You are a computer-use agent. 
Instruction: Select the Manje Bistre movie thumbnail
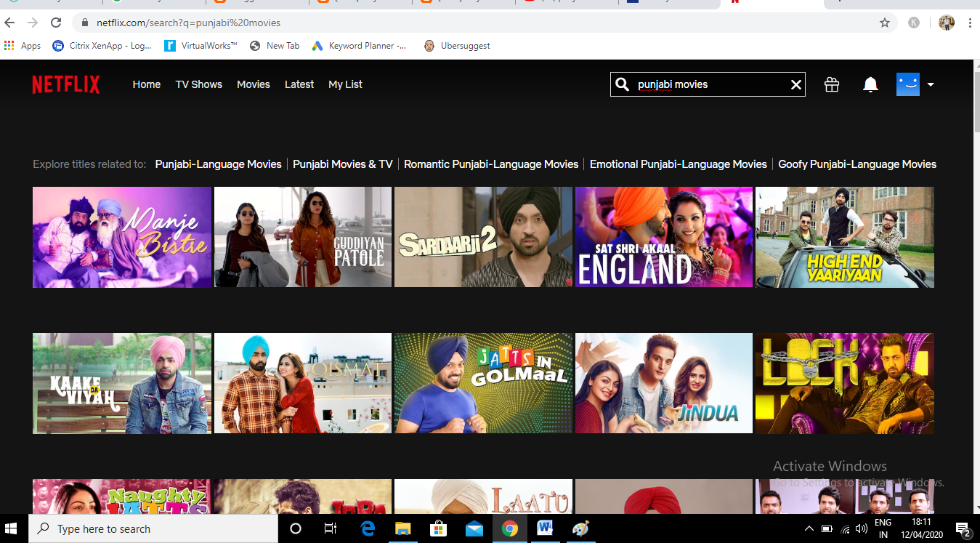click(122, 237)
